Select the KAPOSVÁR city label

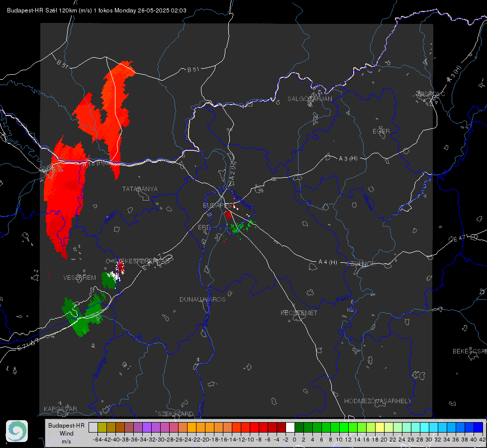click(x=60, y=409)
